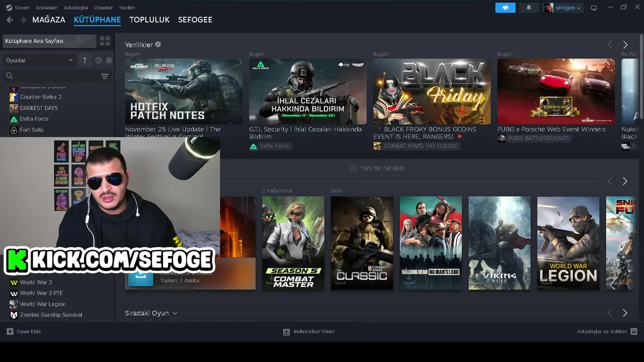The image size is (644, 362).
Task: Select World War Legion game cover
Action: point(568,243)
